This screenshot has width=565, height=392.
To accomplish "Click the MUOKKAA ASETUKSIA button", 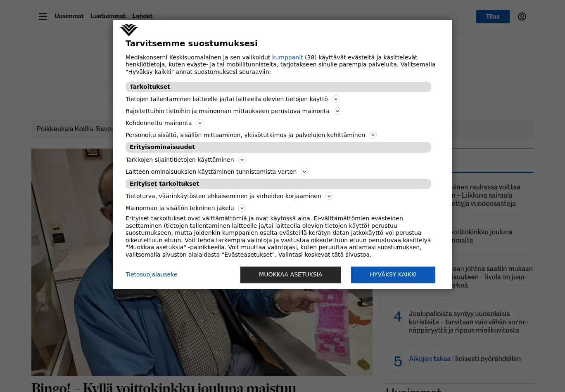I will pyautogui.click(x=290, y=275).
